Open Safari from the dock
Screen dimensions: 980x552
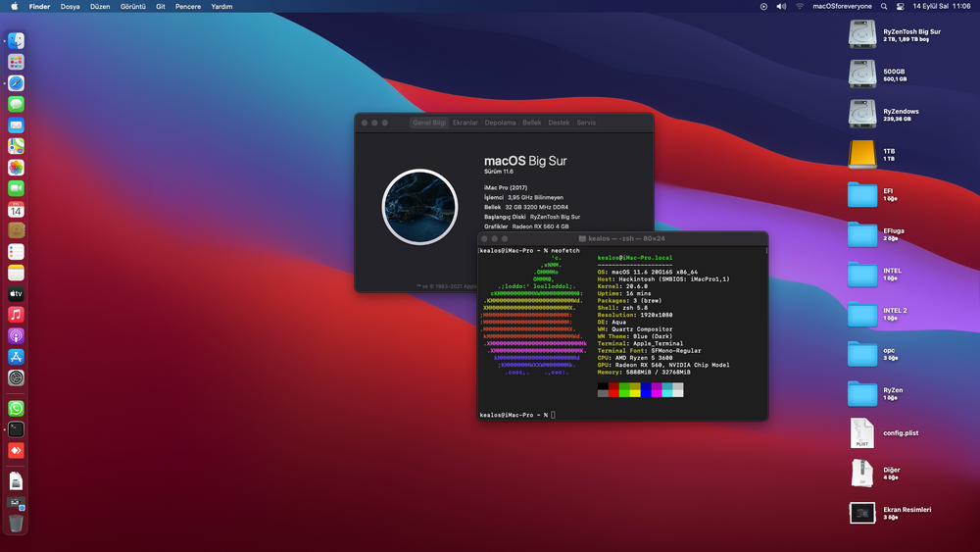tap(16, 83)
